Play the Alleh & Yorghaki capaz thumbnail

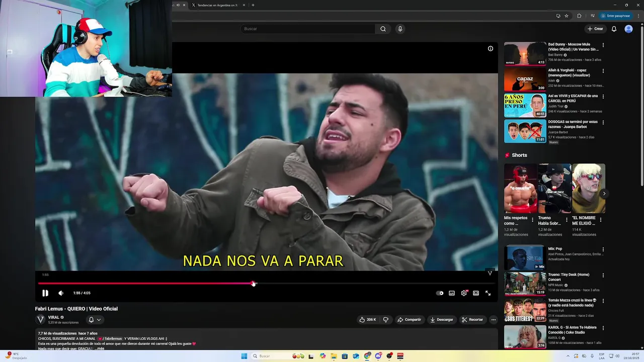(525, 79)
